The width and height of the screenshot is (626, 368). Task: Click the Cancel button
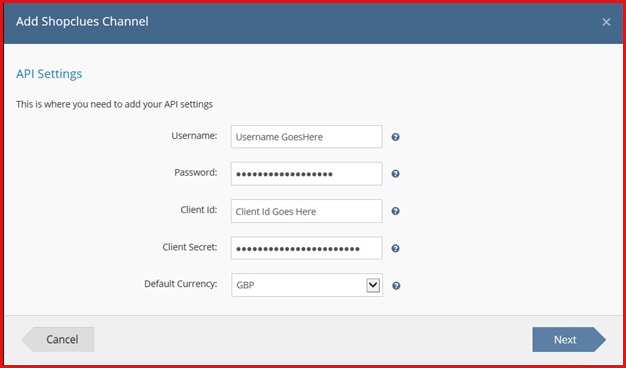pos(58,339)
